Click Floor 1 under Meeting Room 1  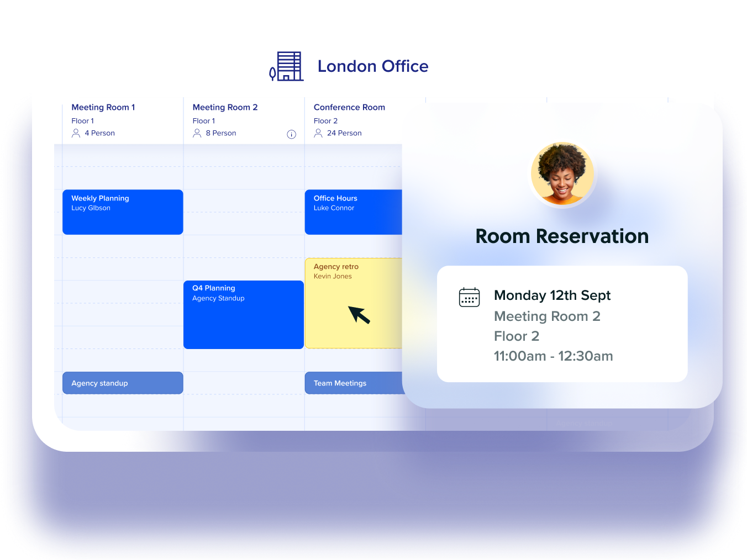tap(82, 121)
